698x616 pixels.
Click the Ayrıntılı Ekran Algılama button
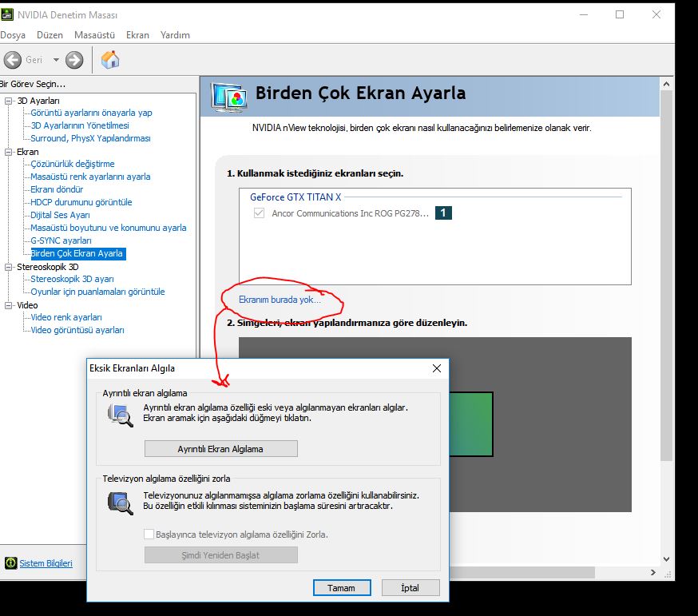coord(220,448)
